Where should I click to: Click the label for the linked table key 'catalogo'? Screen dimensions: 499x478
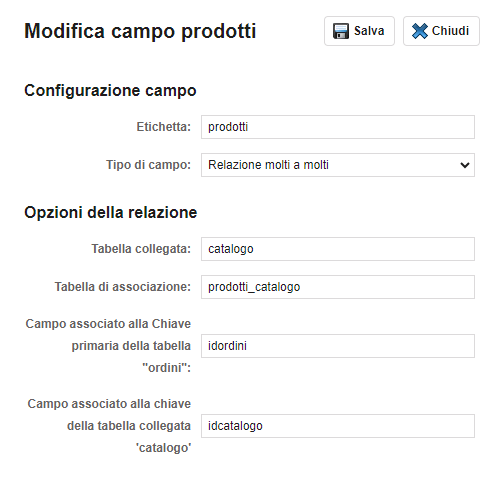click(x=109, y=426)
